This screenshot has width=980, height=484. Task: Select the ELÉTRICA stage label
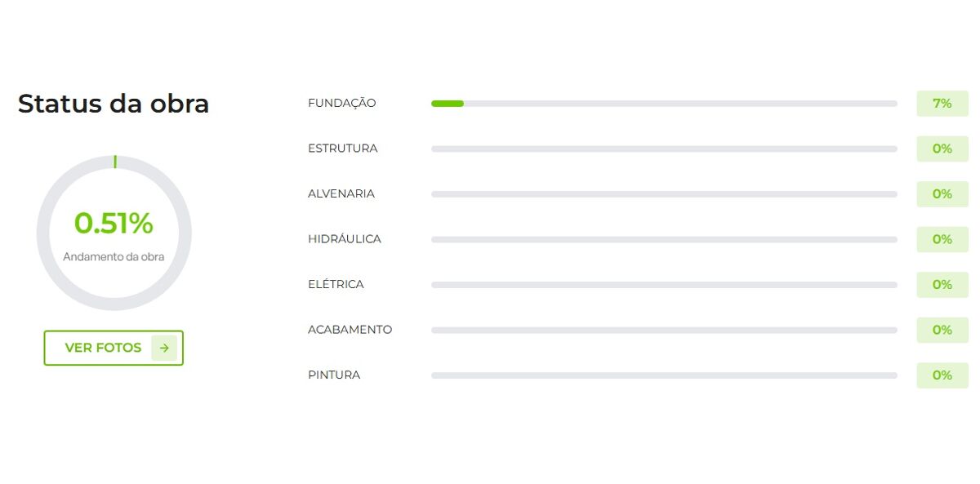click(x=336, y=285)
